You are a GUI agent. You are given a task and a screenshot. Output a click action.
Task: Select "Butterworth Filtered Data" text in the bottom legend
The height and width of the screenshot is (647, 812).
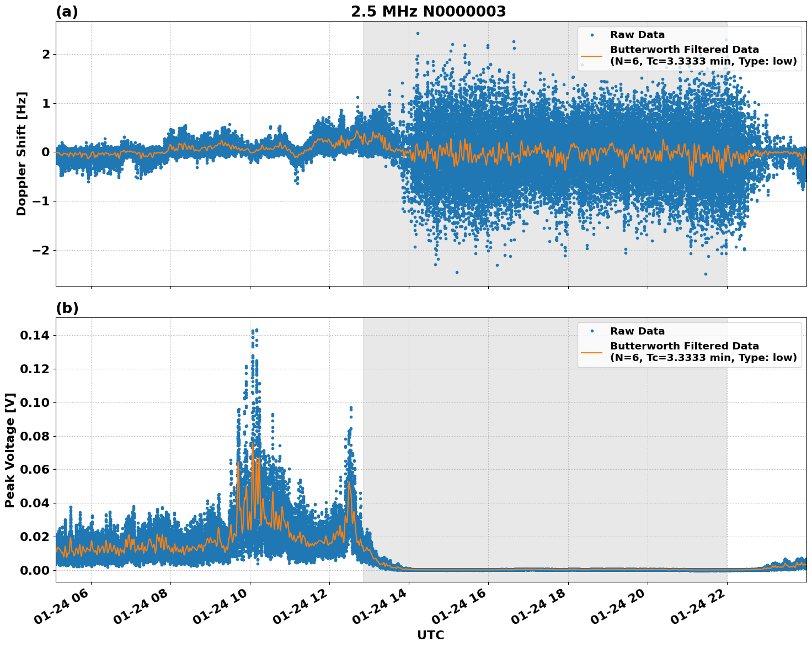(684, 346)
